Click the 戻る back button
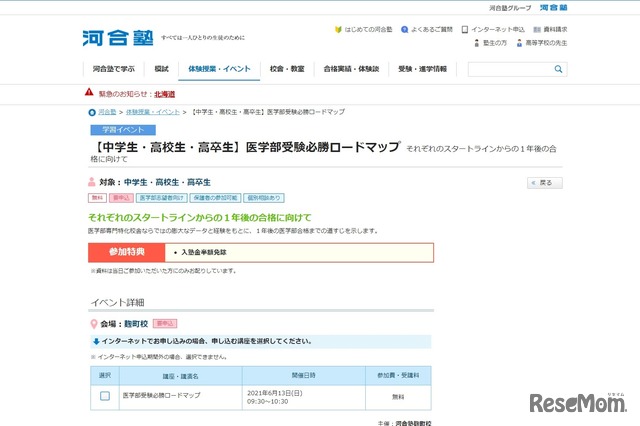Viewport: 640px width, 426px height. tap(544, 183)
